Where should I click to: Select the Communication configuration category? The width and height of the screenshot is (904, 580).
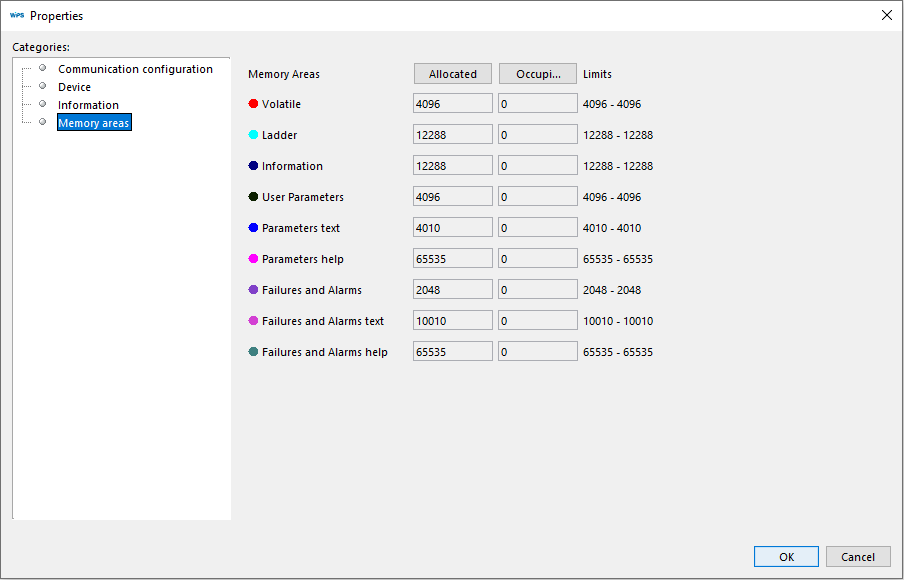(135, 68)
